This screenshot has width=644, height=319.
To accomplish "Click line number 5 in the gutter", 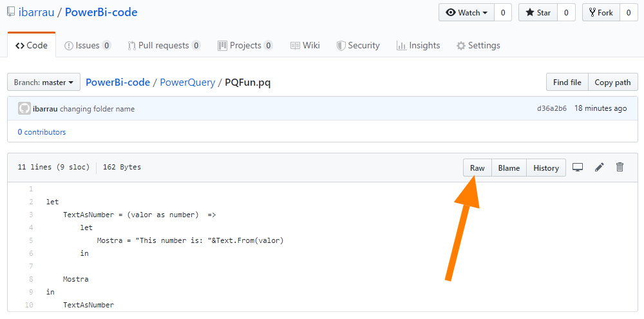I will (x=31, y=240).
